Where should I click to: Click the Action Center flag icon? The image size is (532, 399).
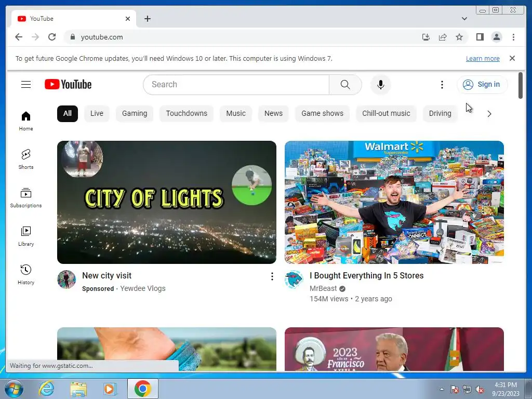tap(454, 390)
